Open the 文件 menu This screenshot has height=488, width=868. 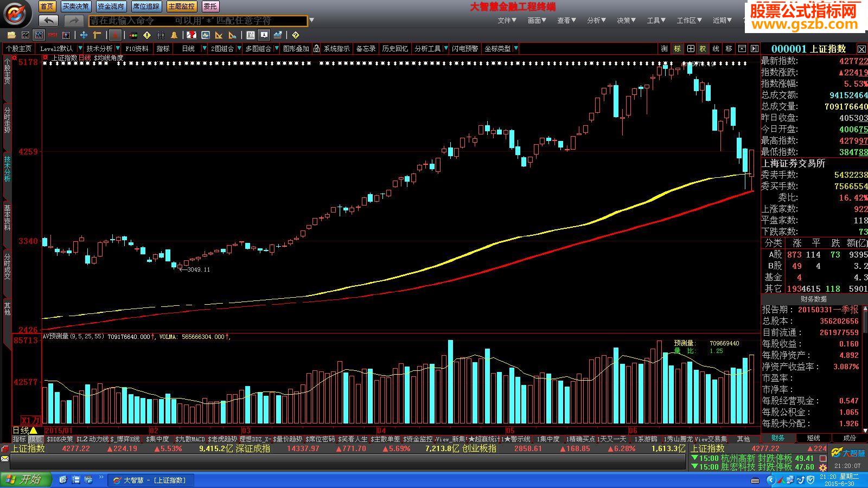[507, 21]
